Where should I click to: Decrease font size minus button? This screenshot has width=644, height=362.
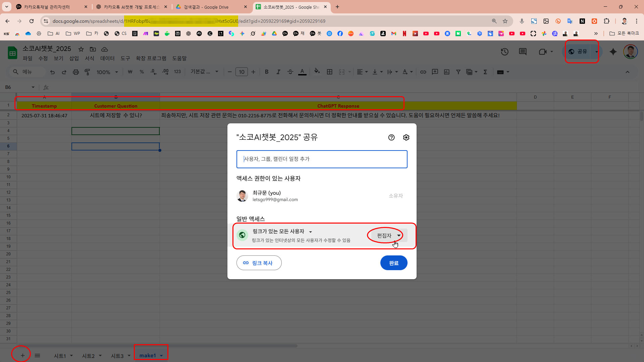tap(230, 72)
